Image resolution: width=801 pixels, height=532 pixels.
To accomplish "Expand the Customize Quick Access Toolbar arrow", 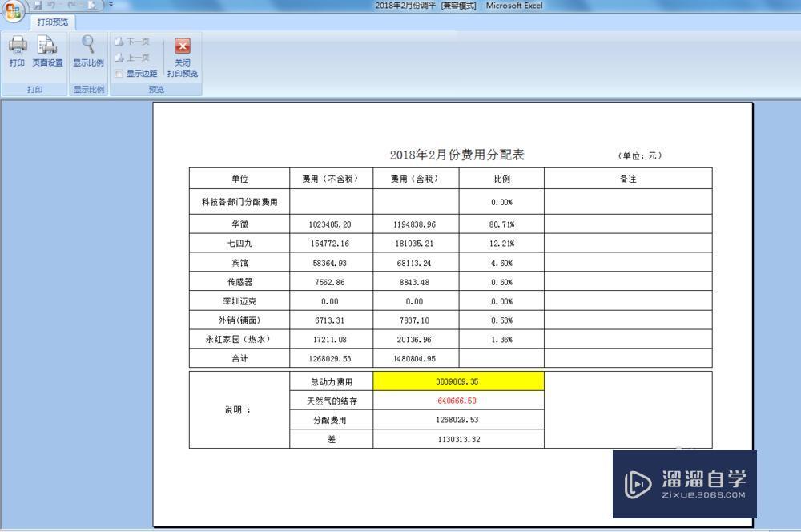I will 111,5.
